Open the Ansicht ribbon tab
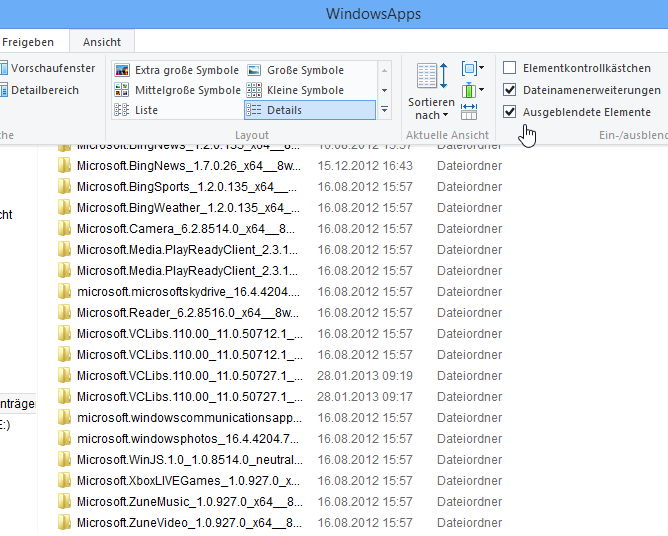Viewport: 668px width, 536px height. (x=102, y=42)
